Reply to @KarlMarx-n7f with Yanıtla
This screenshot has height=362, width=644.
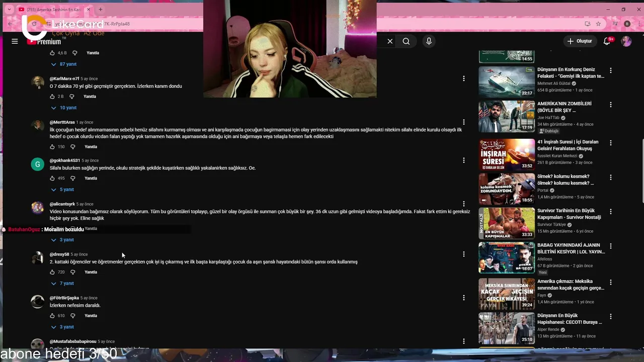(x=90, y=97)
